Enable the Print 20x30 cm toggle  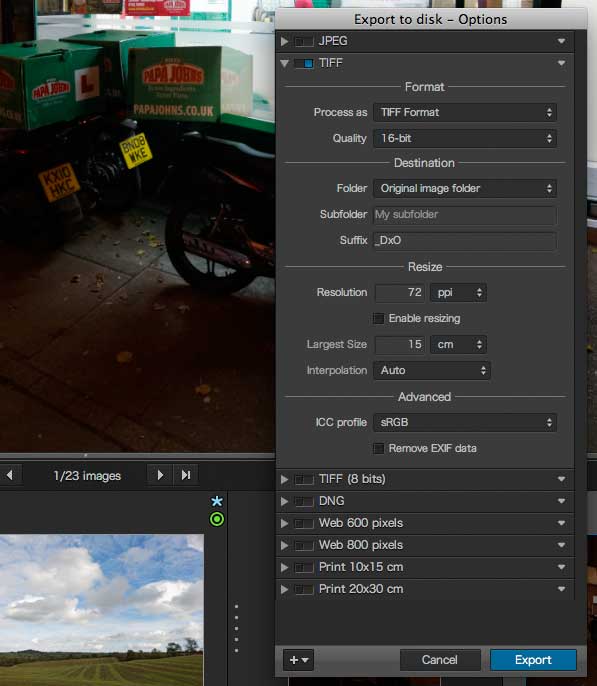click(304, 589)
